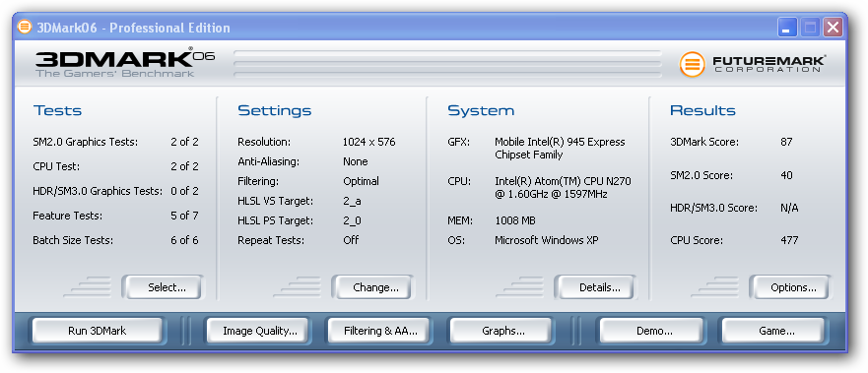Click the HLSL PS Target label

275,220
